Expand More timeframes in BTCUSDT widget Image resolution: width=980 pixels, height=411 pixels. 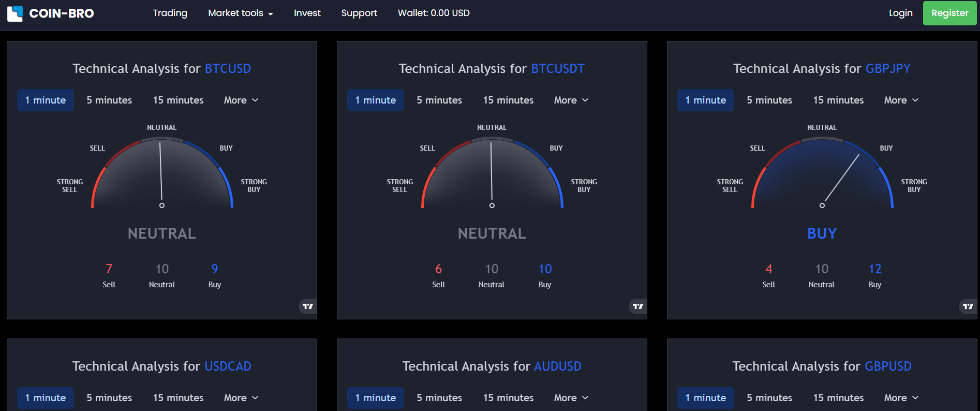click(571, 100)
